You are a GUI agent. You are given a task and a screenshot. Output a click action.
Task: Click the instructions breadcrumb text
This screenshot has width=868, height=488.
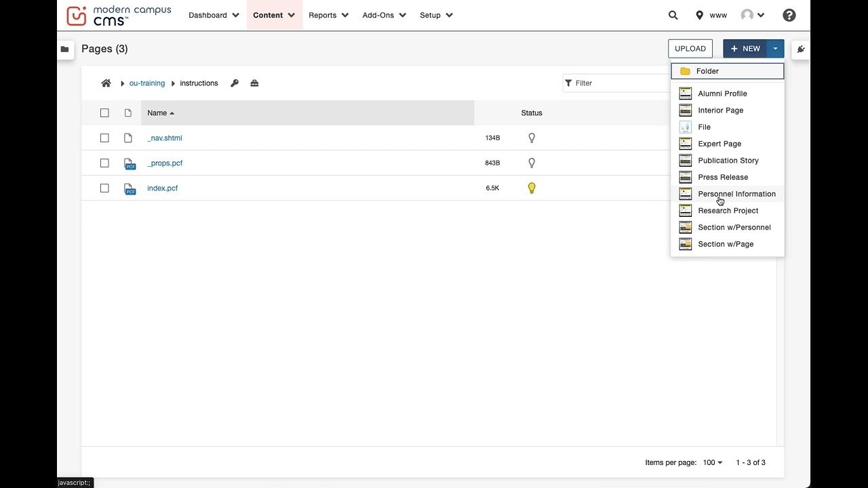199,83
